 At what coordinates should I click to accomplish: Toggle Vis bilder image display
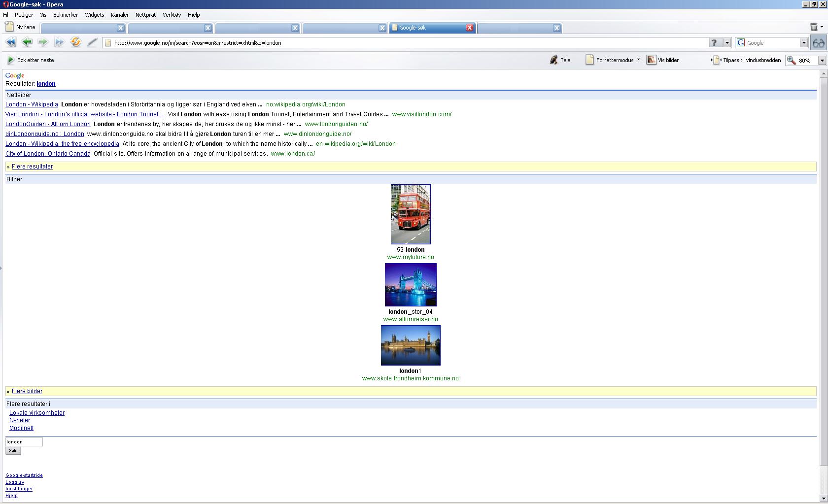pos(663,60)
